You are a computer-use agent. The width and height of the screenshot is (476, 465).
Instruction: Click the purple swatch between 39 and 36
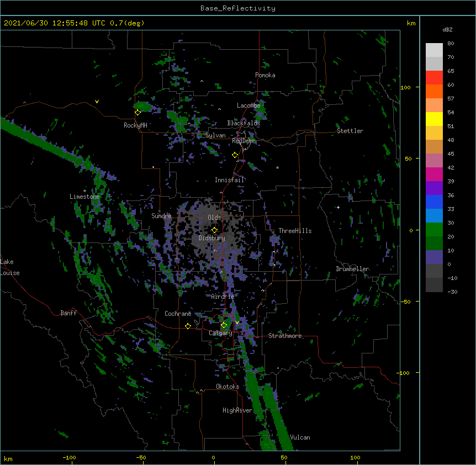pyautogui.click(x=434, y=188)
